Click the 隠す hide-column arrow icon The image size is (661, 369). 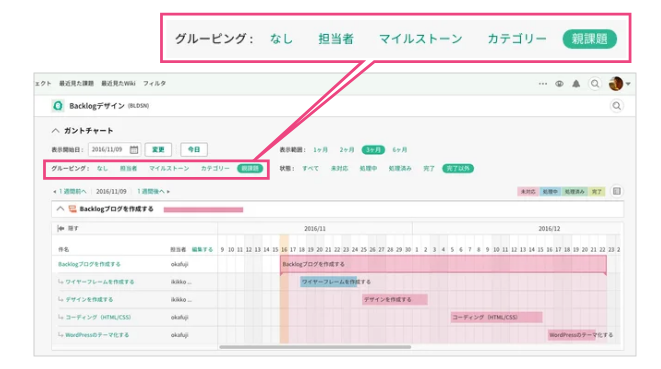[61, 228]
